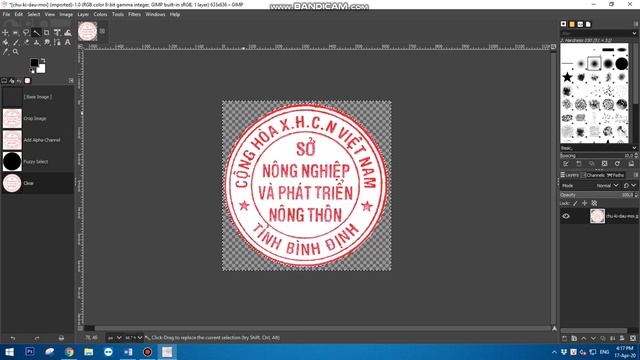Reset colors to default black and white
640x360 pixels.
[33, 71]
